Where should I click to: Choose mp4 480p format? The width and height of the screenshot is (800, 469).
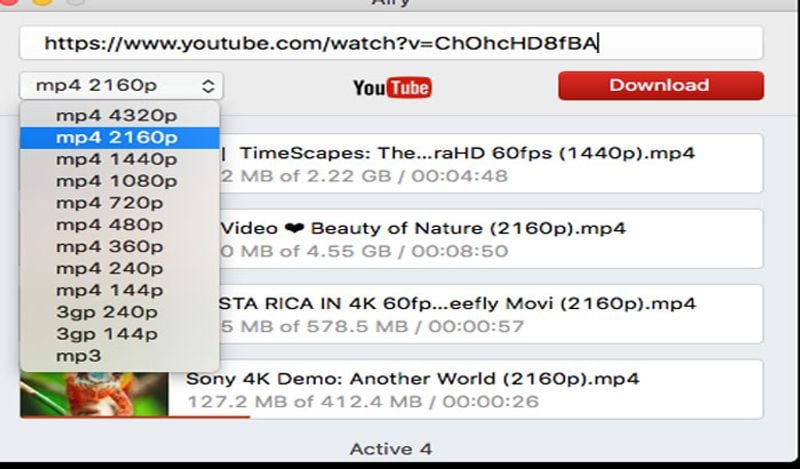point(120,225)
